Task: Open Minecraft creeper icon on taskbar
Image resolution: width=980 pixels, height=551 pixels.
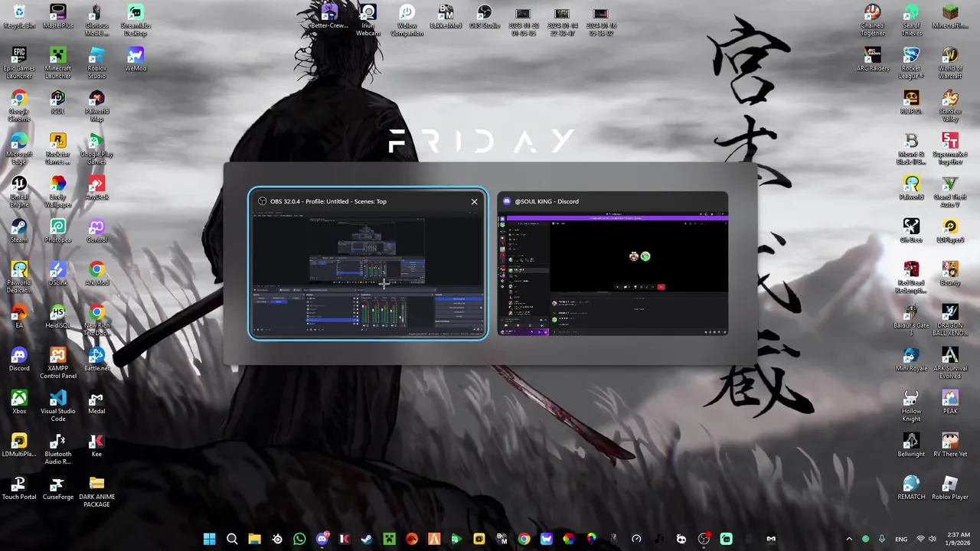Action: coord(389,539)
